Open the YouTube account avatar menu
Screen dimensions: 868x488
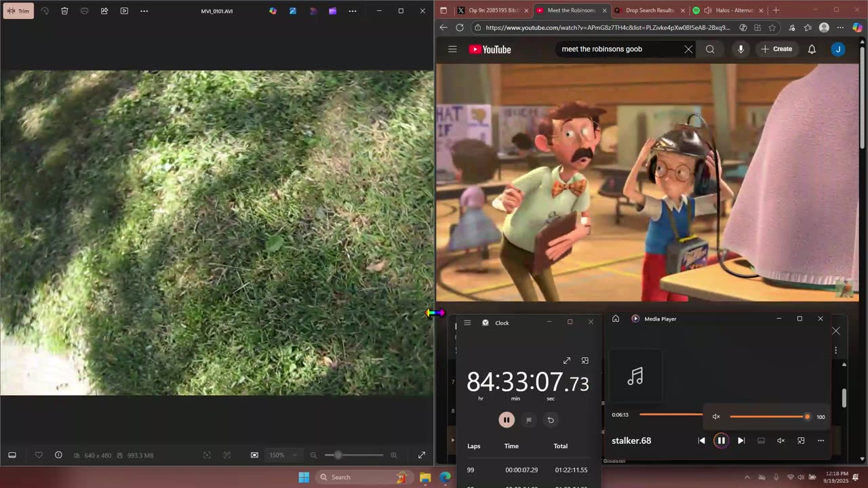tap(838, 49)
